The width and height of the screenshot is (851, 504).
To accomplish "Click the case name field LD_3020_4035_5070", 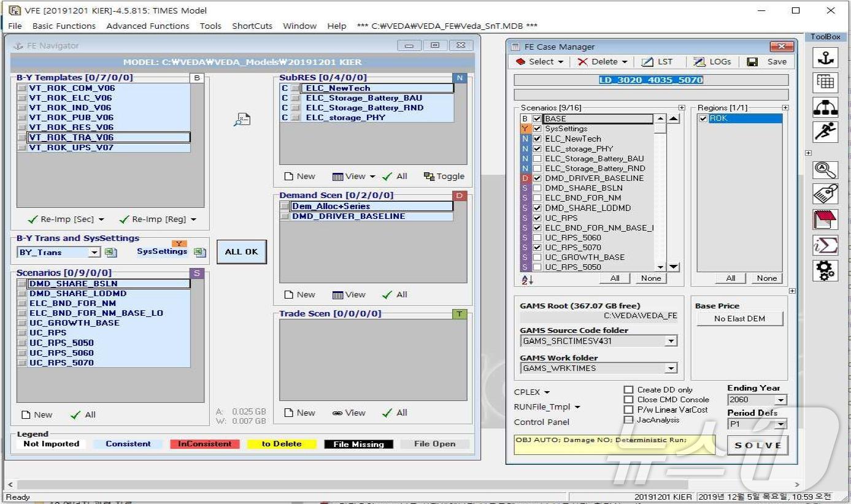I will [x=650, y=80].
